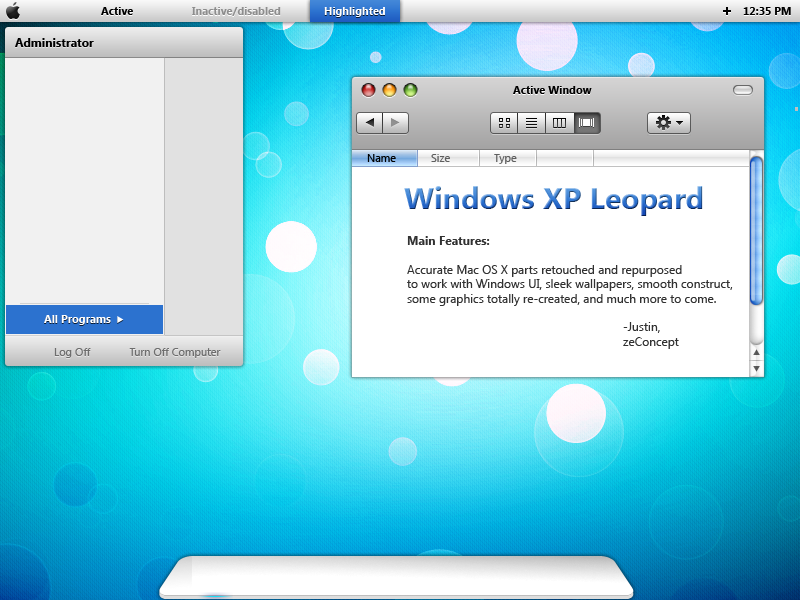Open the gear dropdown arrow
Viewport: 800px width, 600px height.
click(679, 122)
